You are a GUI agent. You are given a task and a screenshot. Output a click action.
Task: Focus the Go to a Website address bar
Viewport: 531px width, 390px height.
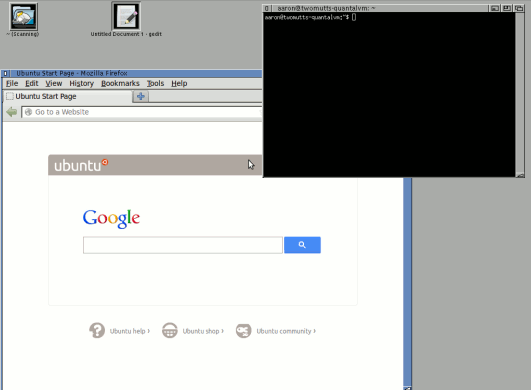[142, 112]
